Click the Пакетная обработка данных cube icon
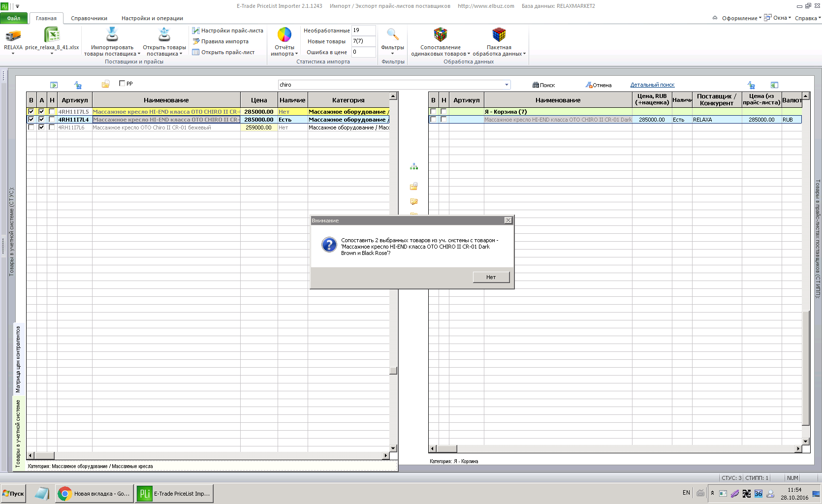 pos(499,34)
